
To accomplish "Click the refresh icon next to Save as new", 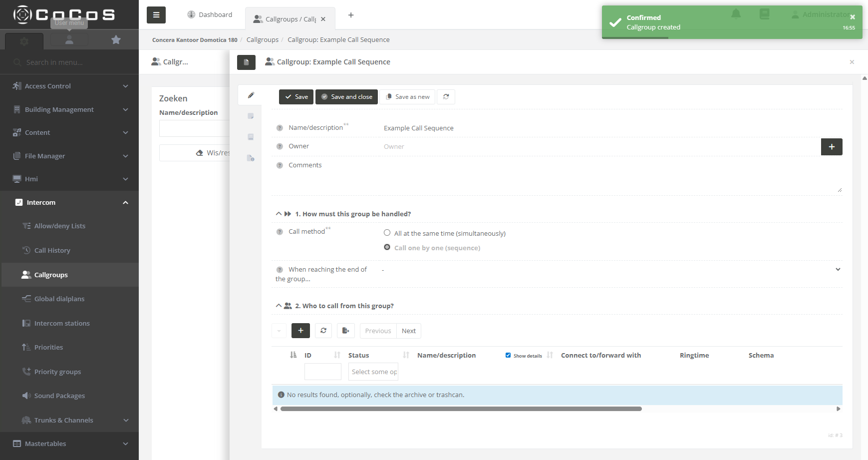I will tap(446, 97).
